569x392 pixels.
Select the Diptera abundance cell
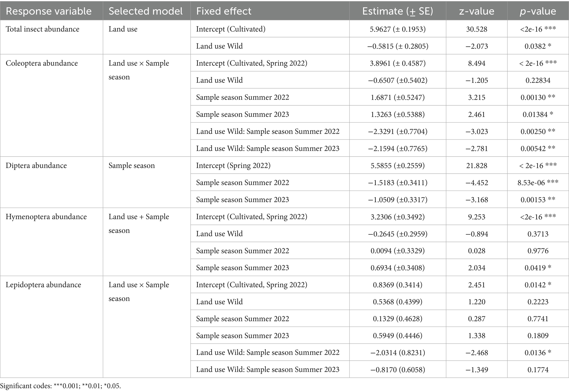[x=36, y=166]
